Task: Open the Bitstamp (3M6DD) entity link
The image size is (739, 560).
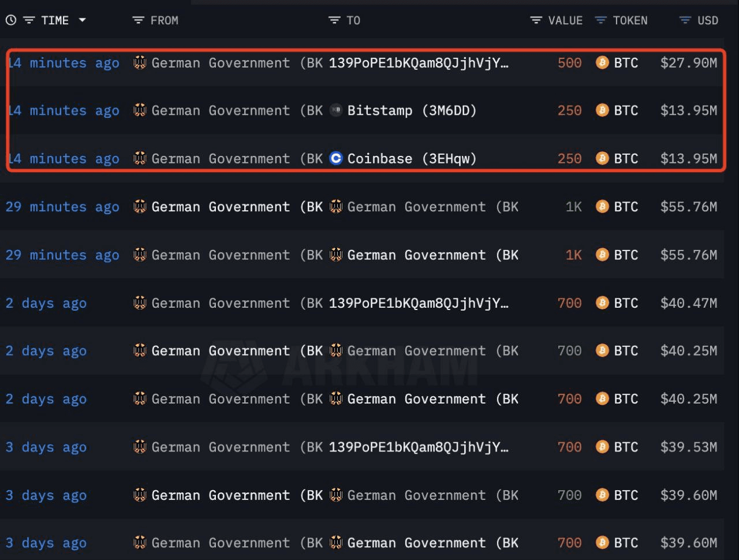Action: coord(412,110)
